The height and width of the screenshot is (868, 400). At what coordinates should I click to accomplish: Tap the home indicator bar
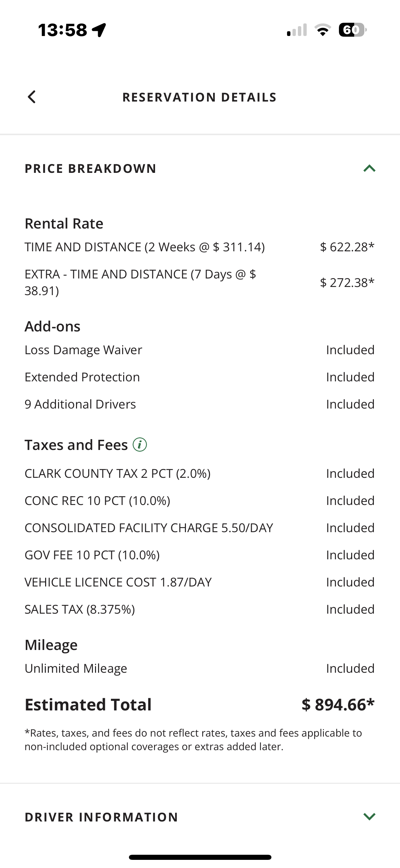[200, 857]
